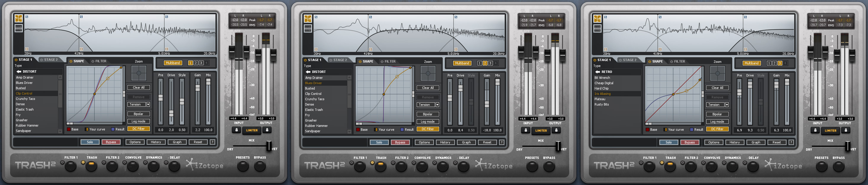Toggle Log mode in middle window
The width and height of the screenshot is (868, 185).
(428, 122)
